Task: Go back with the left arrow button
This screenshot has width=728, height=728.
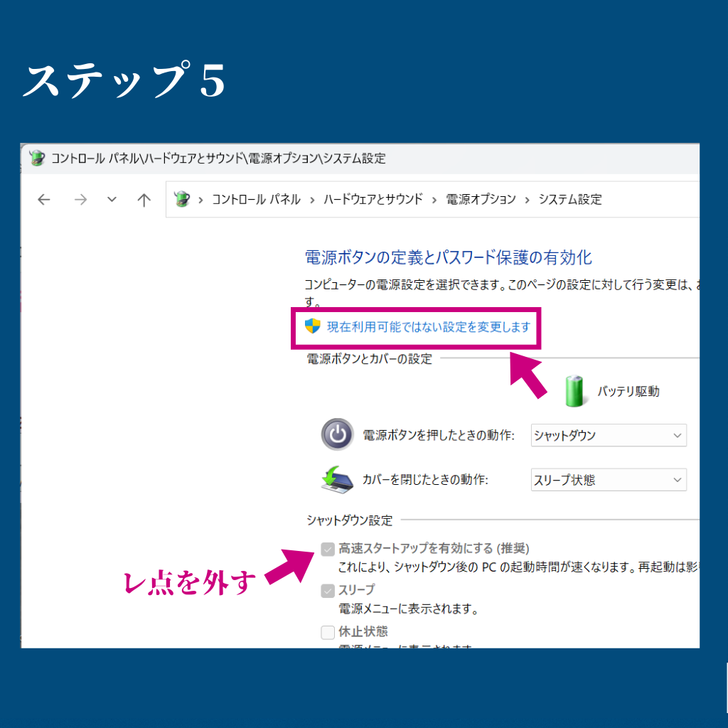Action: (44, 200)
